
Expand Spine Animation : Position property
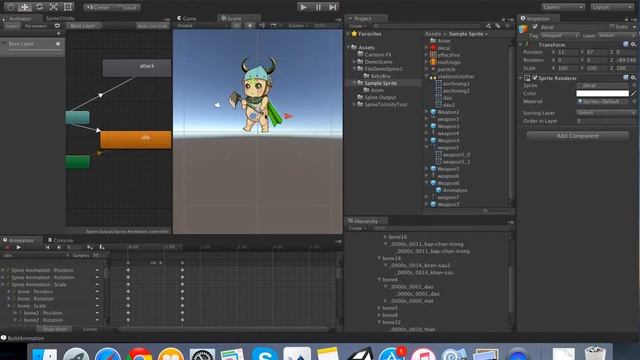pyautogui.click(x=3, y=270)
